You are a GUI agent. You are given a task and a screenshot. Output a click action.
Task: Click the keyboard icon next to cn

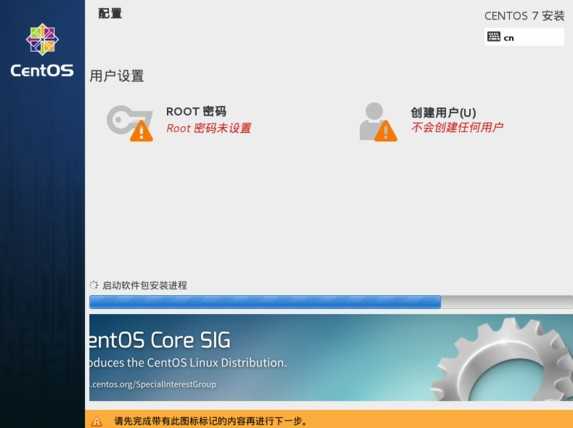(493, 37)
